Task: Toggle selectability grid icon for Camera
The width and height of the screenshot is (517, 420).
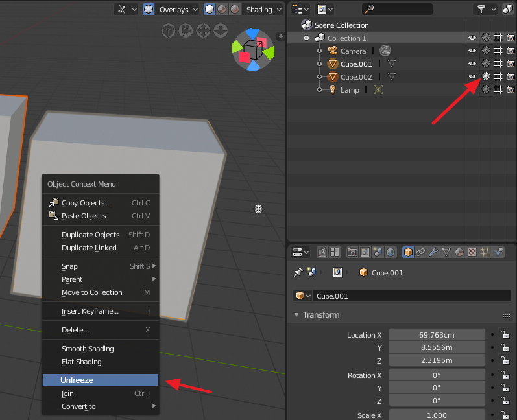Action: [498, 51]
